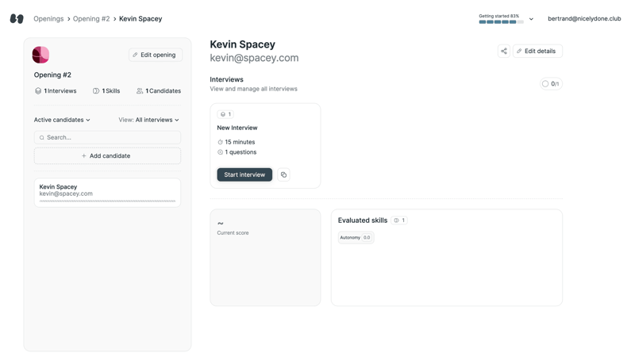Copy the interview link icon
The height and width of the screenshot is (364, 635).
point(283,174)
